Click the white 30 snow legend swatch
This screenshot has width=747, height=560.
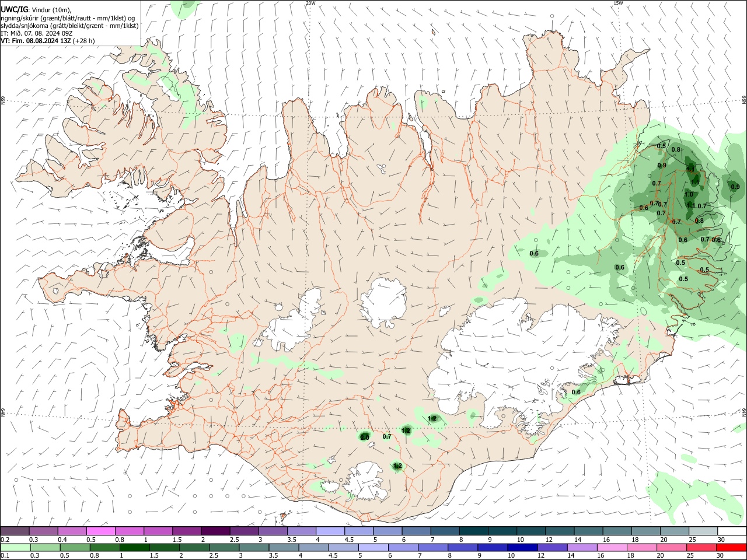[x=731, y=531]
